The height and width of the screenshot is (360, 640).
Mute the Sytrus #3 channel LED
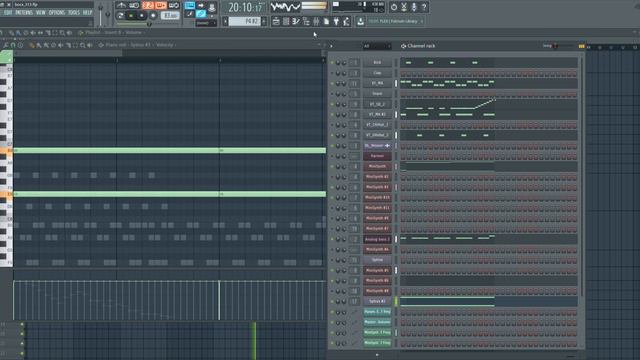pyautogui.click(x=332, y=301)
